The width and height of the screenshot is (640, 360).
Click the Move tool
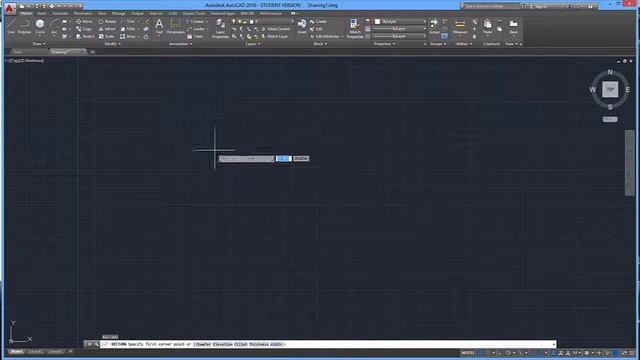tap(84, 21)
